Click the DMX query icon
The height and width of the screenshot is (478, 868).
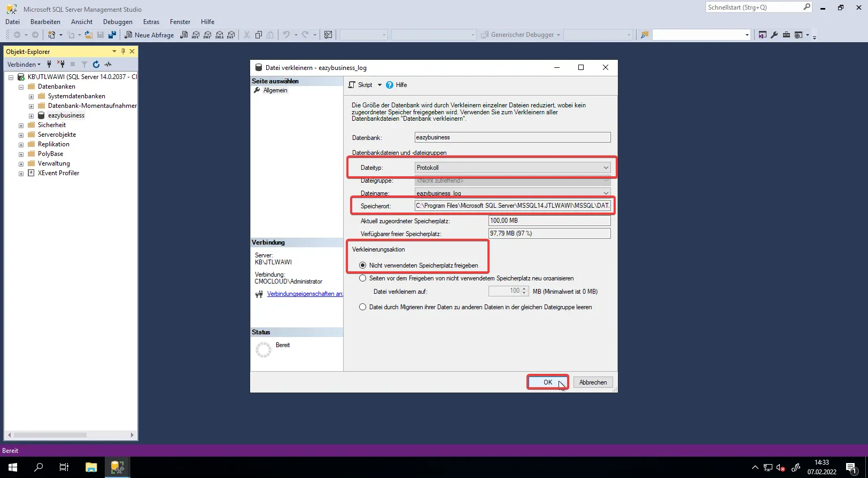click(x=207, y=35)
